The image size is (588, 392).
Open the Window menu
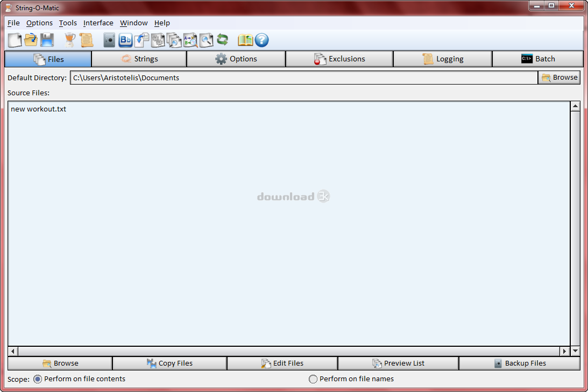click(x=134, y=23)
